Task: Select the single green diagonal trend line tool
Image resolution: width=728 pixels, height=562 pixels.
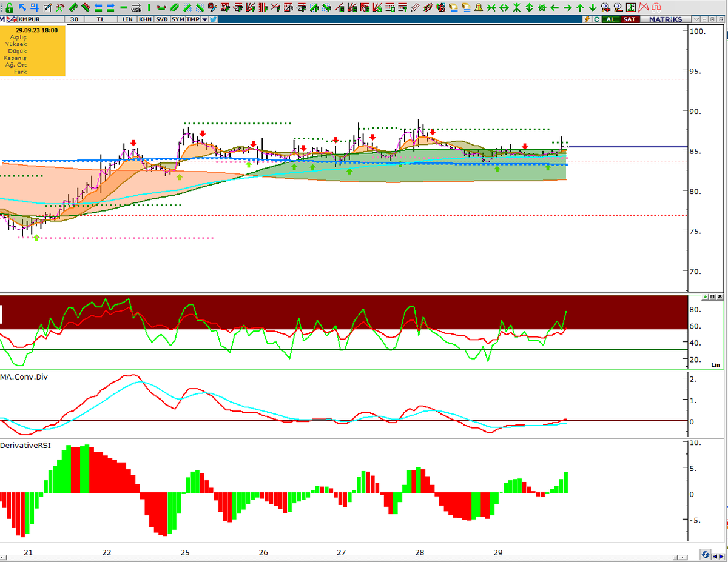Action: coord(174,8)
